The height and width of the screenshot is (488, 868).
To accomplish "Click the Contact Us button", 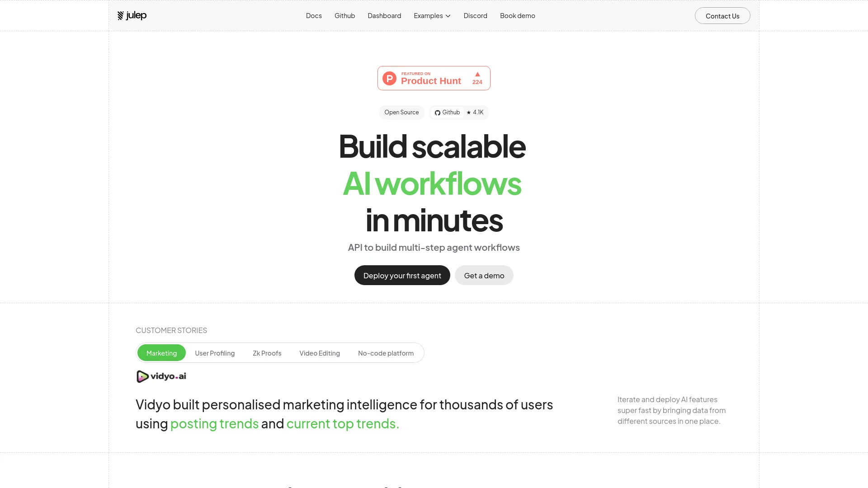I will click(722, 15).
